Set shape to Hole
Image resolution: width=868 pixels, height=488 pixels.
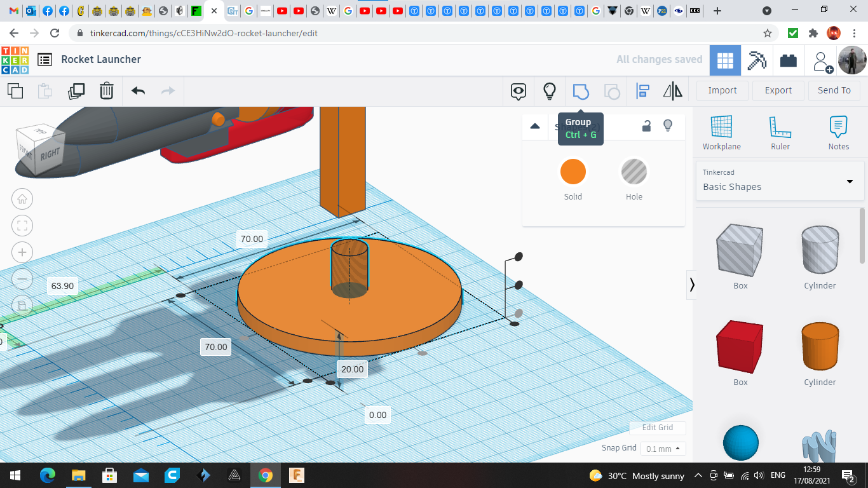[634, 172]
